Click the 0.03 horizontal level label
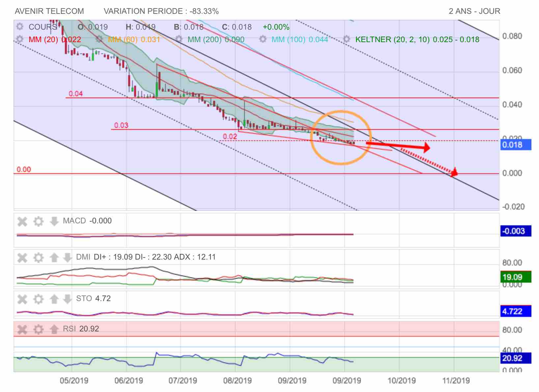Screen dimensions: 539x392 [121, 126]
